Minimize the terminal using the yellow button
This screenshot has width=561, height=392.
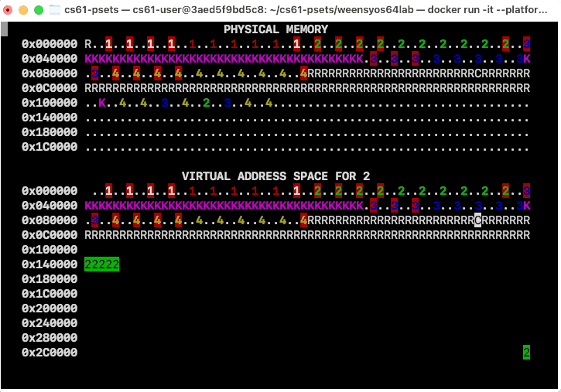point(24,9)
